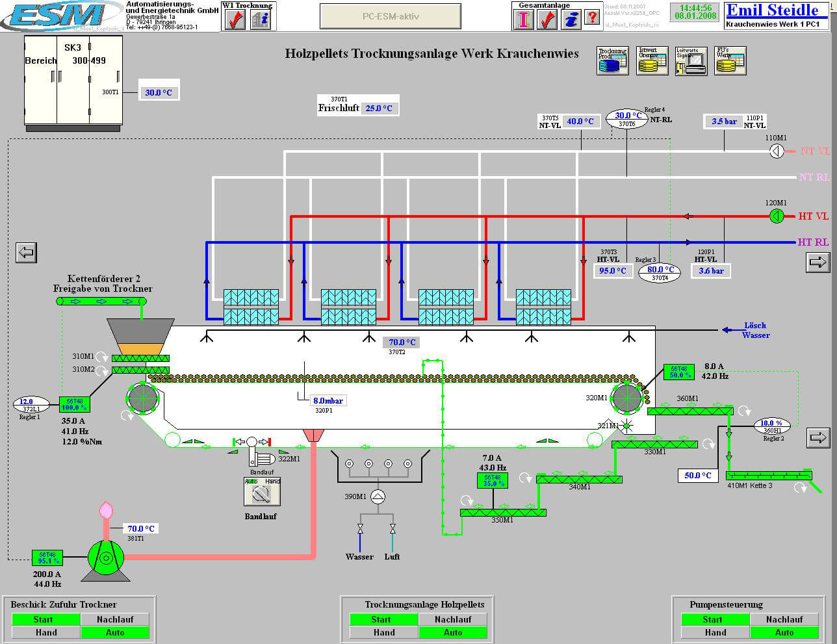Select the 310M1 screw conveyor
This screenshot has width=837, height=644.
[x=140, y=358]
